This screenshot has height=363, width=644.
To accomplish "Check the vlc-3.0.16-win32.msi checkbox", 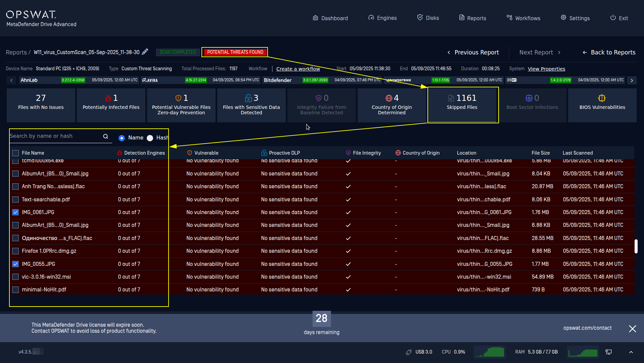I will (15, 277).
